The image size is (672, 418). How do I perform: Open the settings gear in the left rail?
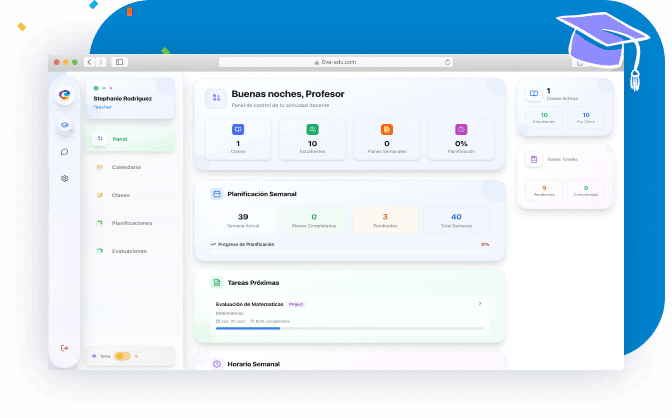[x=65, y=178]
